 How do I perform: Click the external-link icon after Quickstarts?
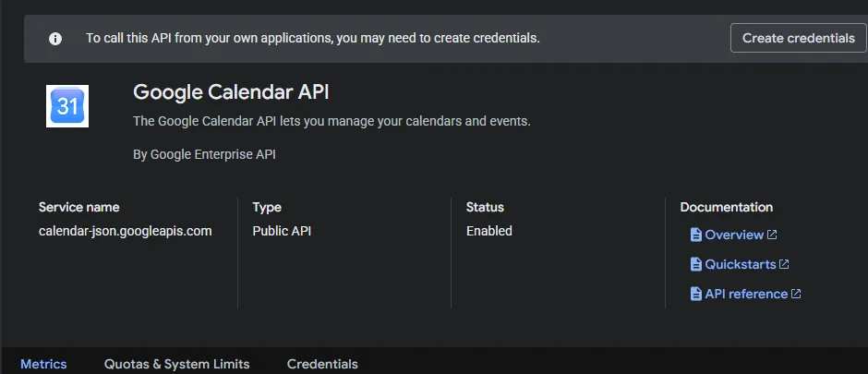point(784,264)
